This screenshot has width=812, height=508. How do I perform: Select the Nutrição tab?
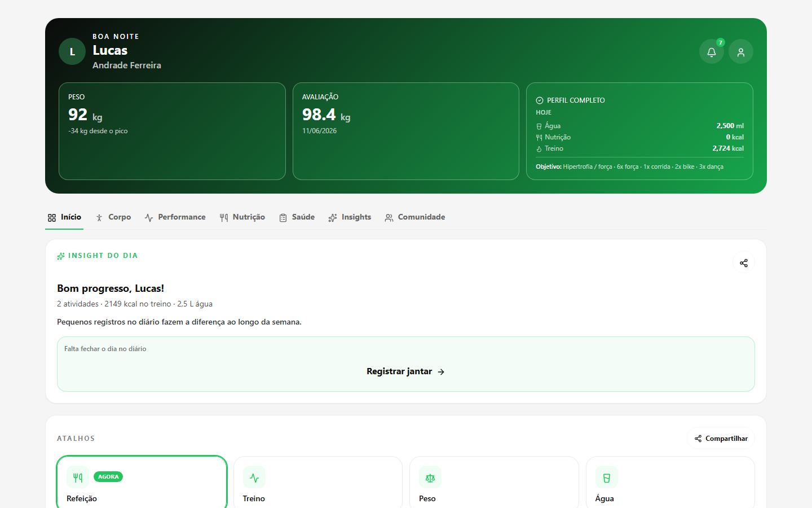242,217
